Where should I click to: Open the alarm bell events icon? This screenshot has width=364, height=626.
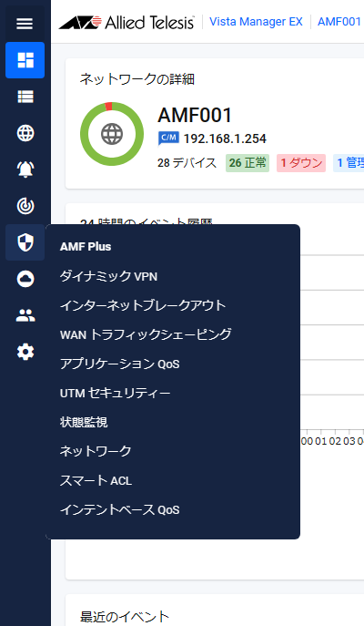tap(25, 169)
